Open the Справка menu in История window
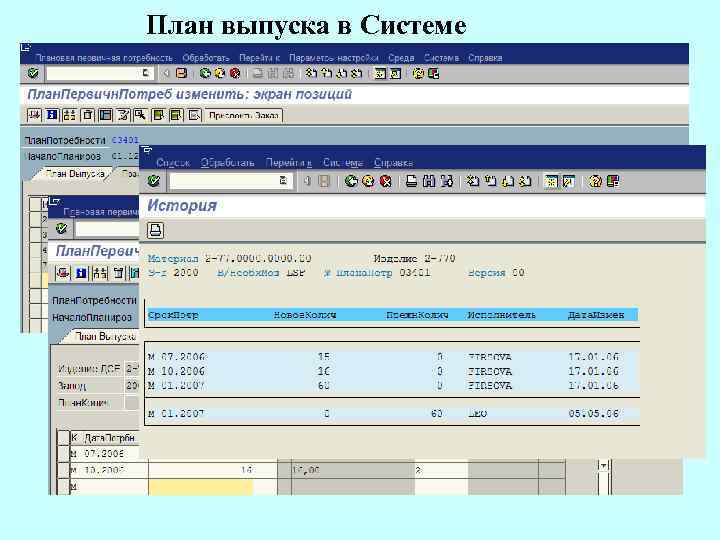Viewport: 720px width, 540px height. coord(393,163)
